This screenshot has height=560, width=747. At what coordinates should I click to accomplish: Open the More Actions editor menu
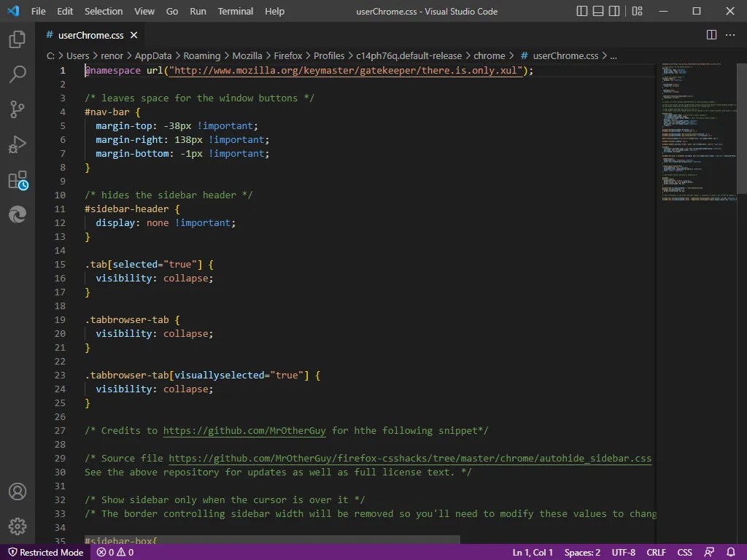(x=730, y=34)
